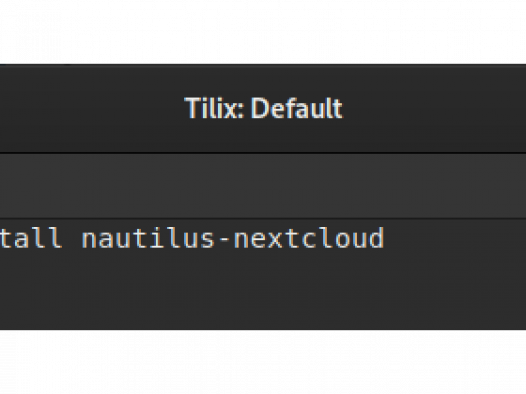Click the empty terminal space after "nextcloud"
This screenshot has height=394, width=526.
(x=456, y=238)
